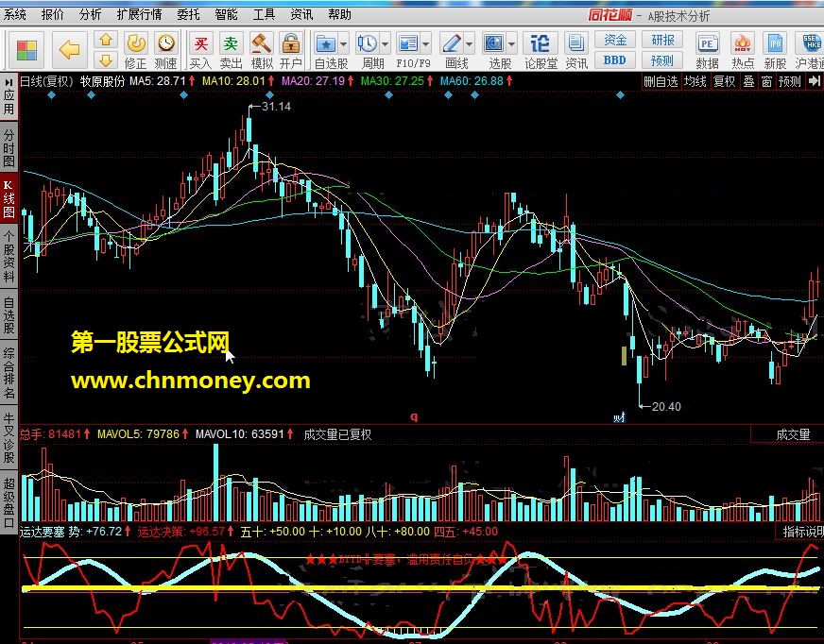Open the 分析 menu

[x=90, y=15]
